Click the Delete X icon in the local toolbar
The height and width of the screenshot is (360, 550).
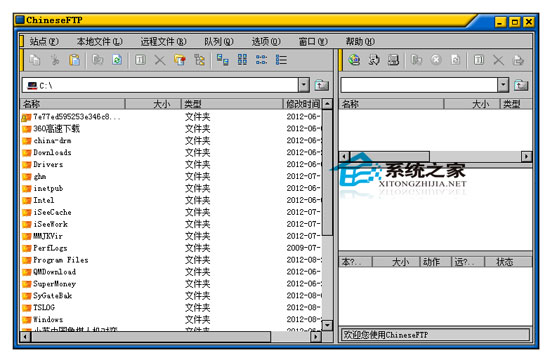160,60
